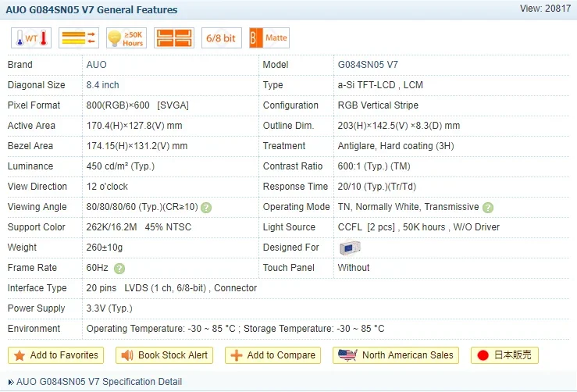
Task: Click the Support Color label
Action: pyautogui.click(x=37, y=227)
